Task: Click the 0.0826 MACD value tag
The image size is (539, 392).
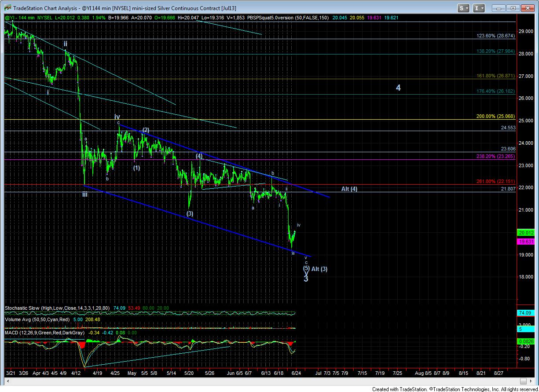Action: coord(526,341)
